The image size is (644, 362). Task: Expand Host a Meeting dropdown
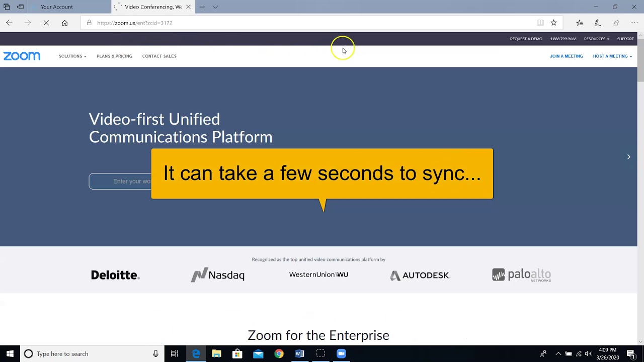click(x=612, y=56)
